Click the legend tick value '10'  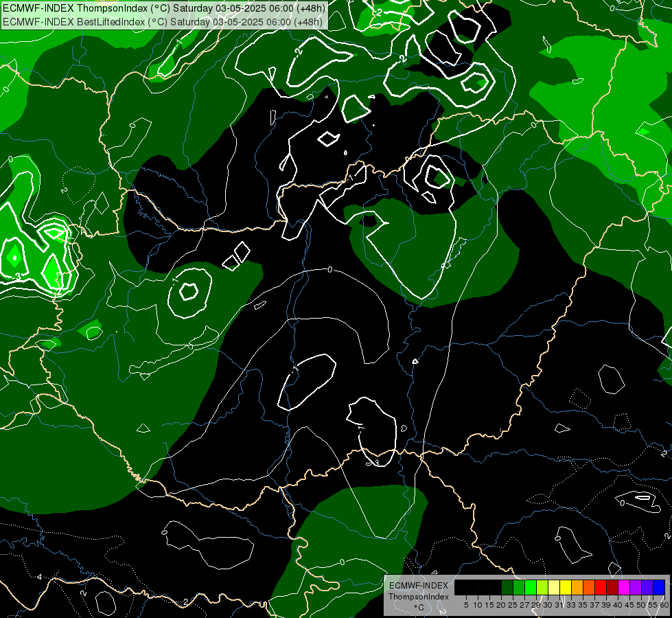click(x=478, y=605)
